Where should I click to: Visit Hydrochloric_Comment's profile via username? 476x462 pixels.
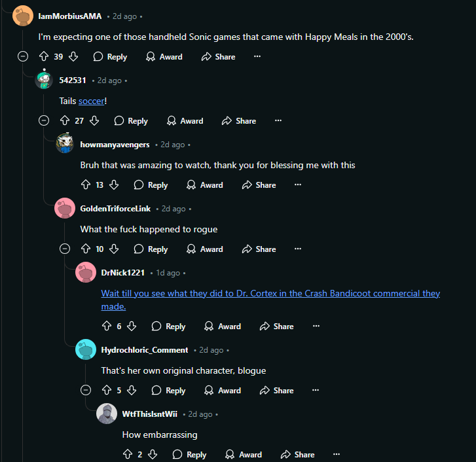pos(145,350)
